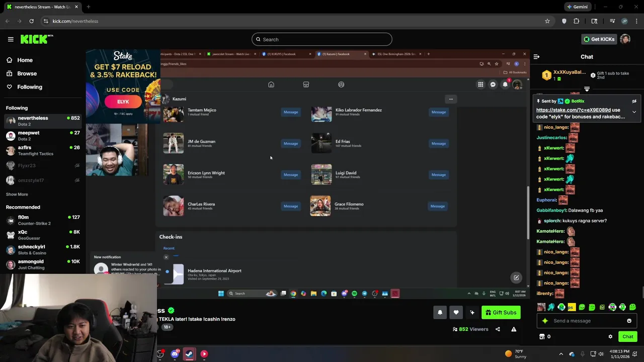644x362 pixels.
Task: Expand the list with Show more
Action: pos(17,194)
